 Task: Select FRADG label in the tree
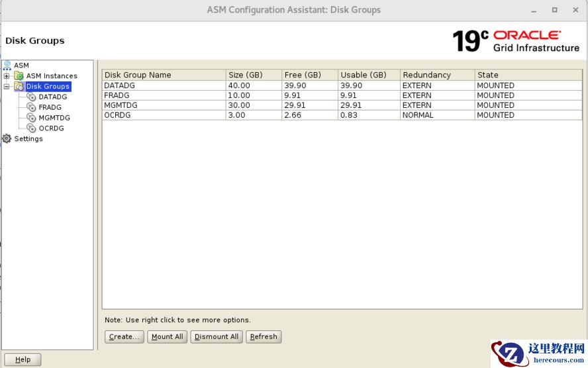pyautogui.click(x=50, y=107)
